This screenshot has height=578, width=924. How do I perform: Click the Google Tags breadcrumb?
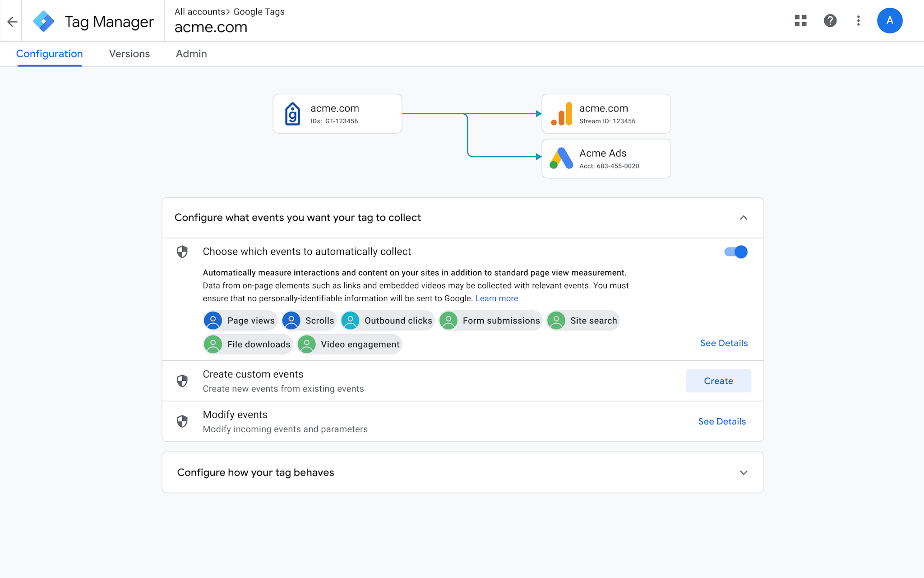pyautogui.click(x=259, y=12)
